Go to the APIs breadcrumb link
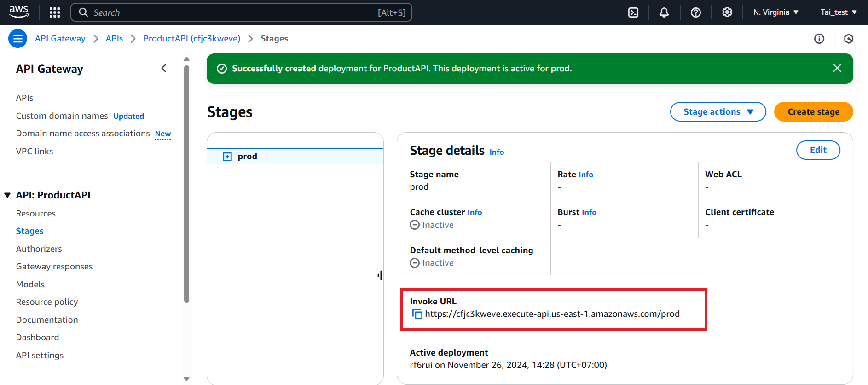Viewport: 868px width, 385px height. pos(114,39)
